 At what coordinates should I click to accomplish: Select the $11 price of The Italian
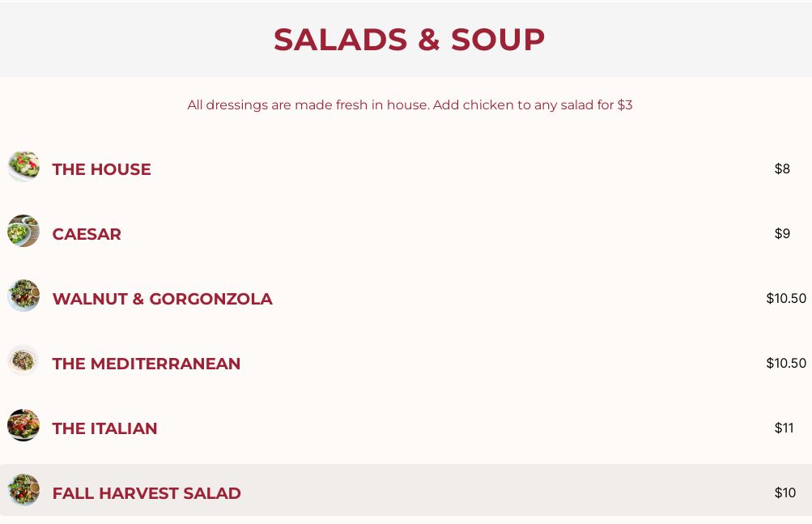click(784, 428)
